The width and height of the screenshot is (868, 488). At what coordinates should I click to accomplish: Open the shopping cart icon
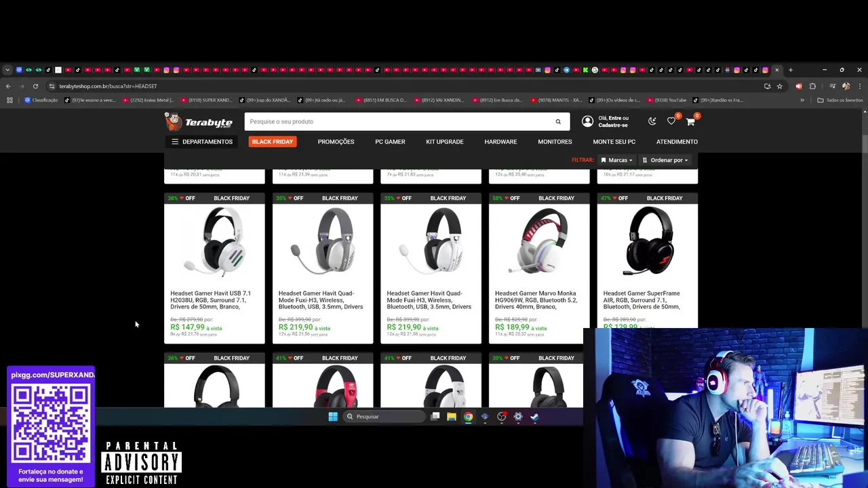pos(690,121)
